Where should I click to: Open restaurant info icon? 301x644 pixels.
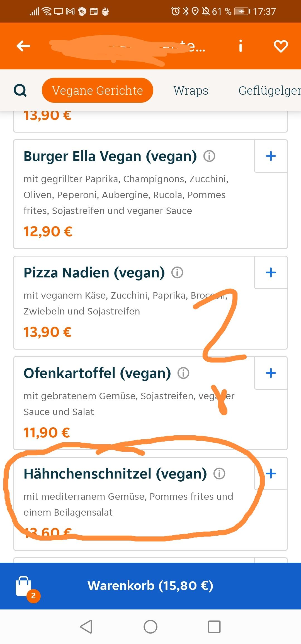pos(241,46)
